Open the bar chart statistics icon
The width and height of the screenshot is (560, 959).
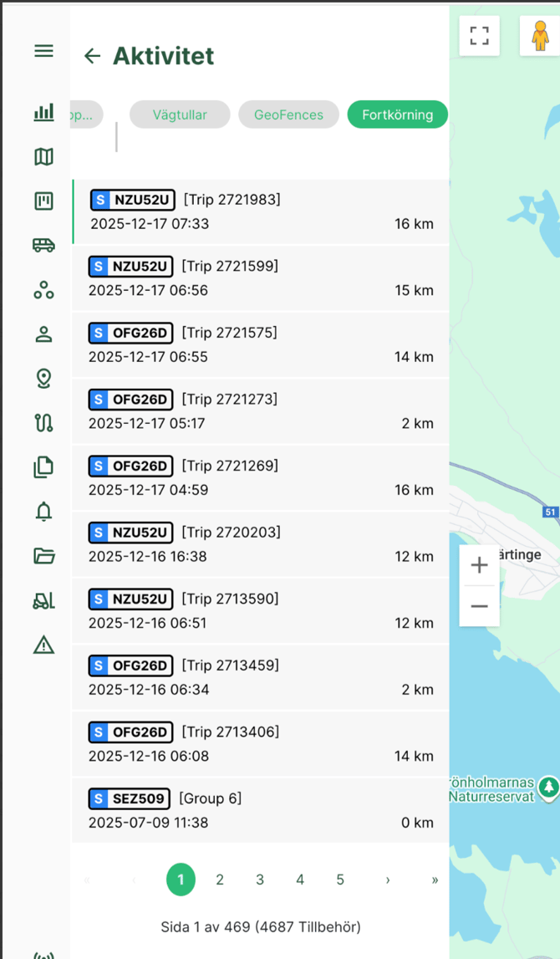[x=43, y=112]
